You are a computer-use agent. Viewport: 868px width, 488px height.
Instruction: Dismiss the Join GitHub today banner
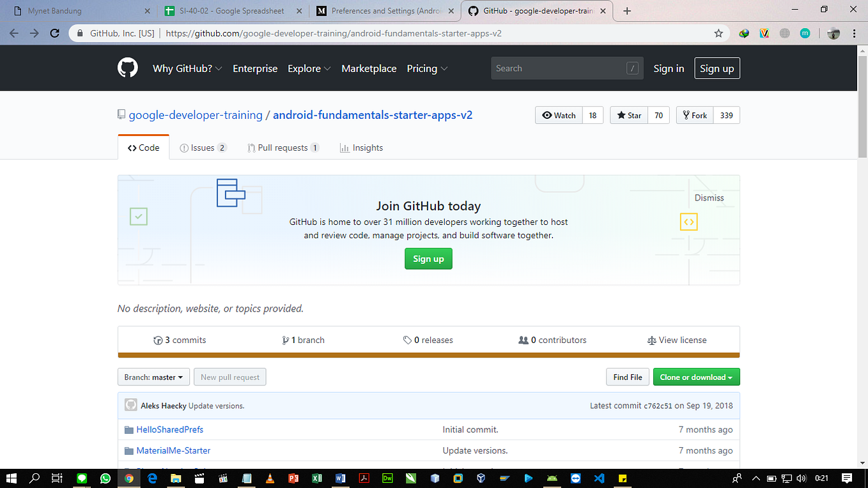(709, 198)
